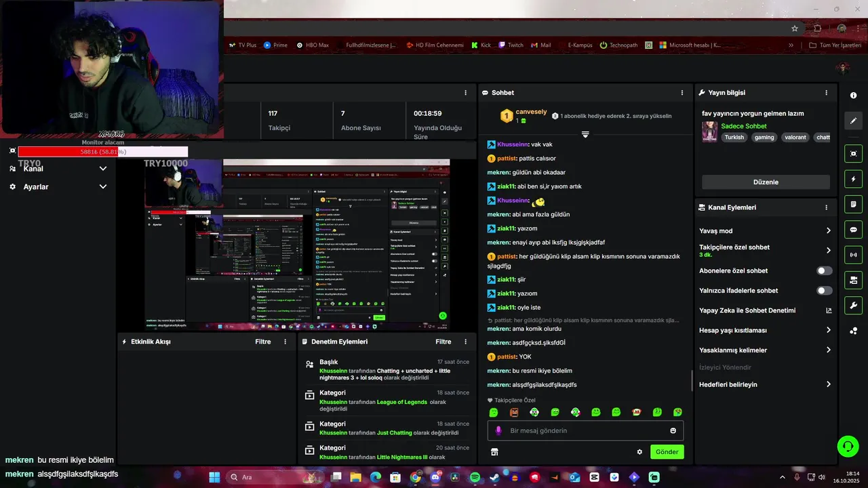Open Takipçilere özel sohbet options chevron

pos(829,250)
